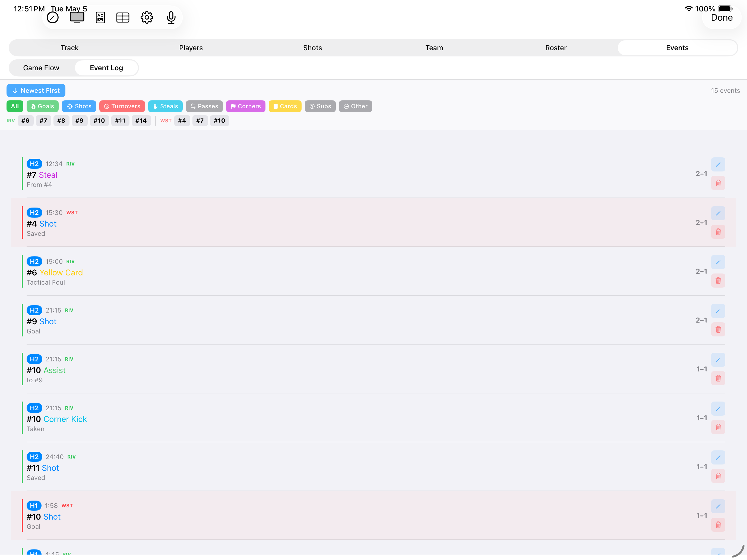
Task: Filter by RIV player #8
Action: coord(61,121)
